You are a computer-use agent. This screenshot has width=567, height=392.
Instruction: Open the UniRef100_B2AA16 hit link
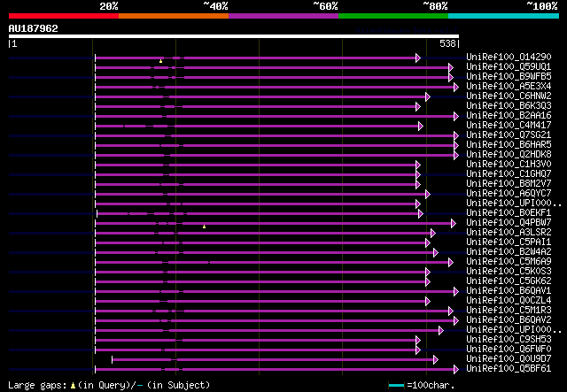click(509, 115)
